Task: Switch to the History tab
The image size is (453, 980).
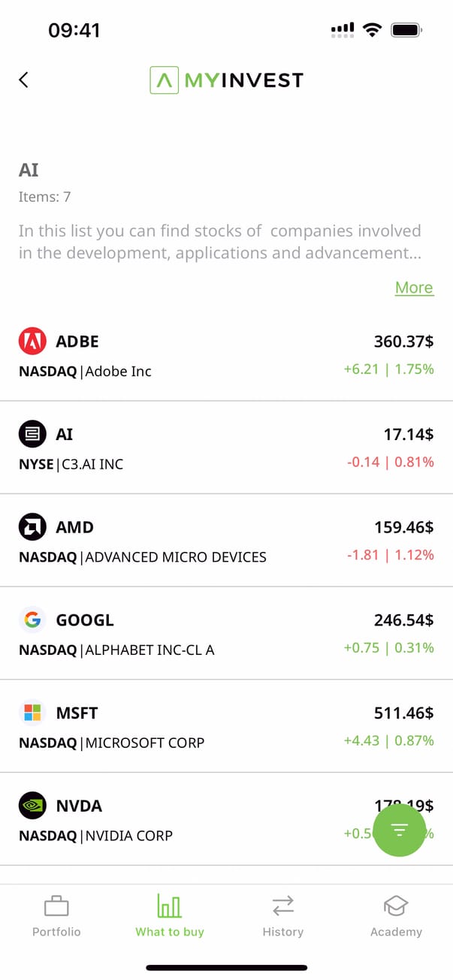Action: 283,916
